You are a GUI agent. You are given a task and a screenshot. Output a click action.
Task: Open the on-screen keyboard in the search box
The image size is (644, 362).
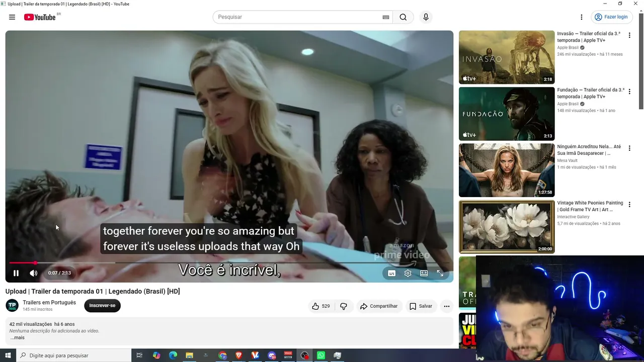[x=386, y=17]
